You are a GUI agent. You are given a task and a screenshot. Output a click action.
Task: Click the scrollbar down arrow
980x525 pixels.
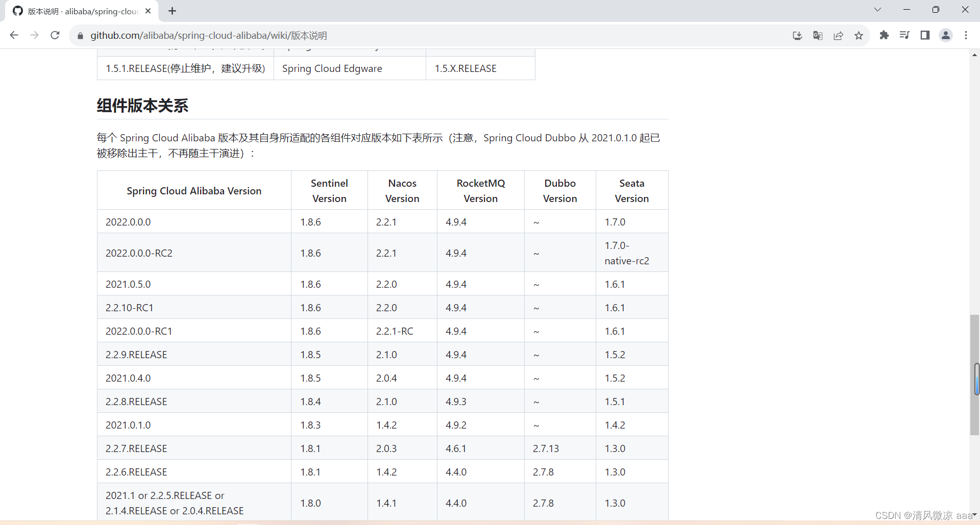pyautogui.click(x=975, y=515)
